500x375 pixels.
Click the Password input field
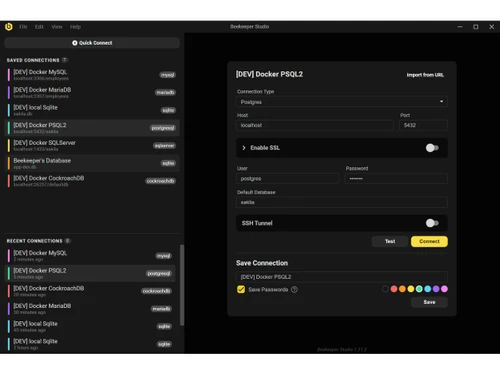[x=396, y=179]
